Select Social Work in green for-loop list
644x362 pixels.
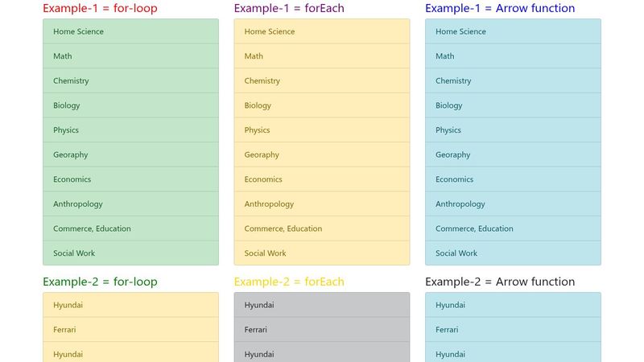[x=74, y=253]
